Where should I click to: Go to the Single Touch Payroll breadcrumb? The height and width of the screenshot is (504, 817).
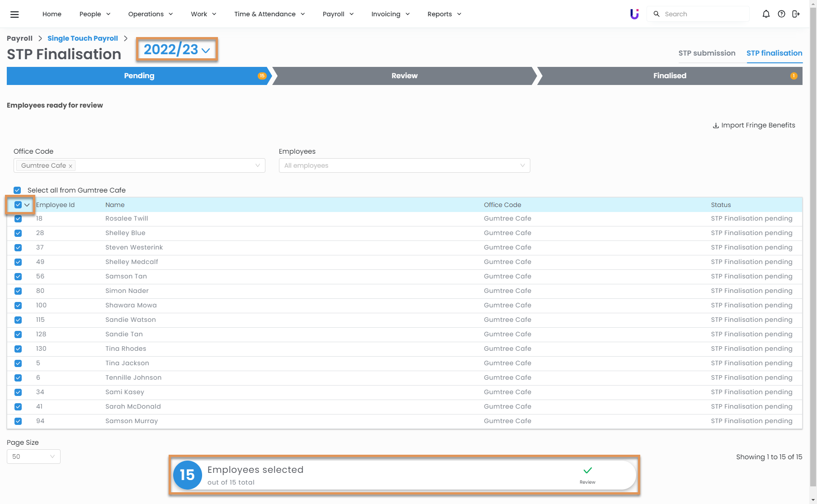click(x=83, y=38)
